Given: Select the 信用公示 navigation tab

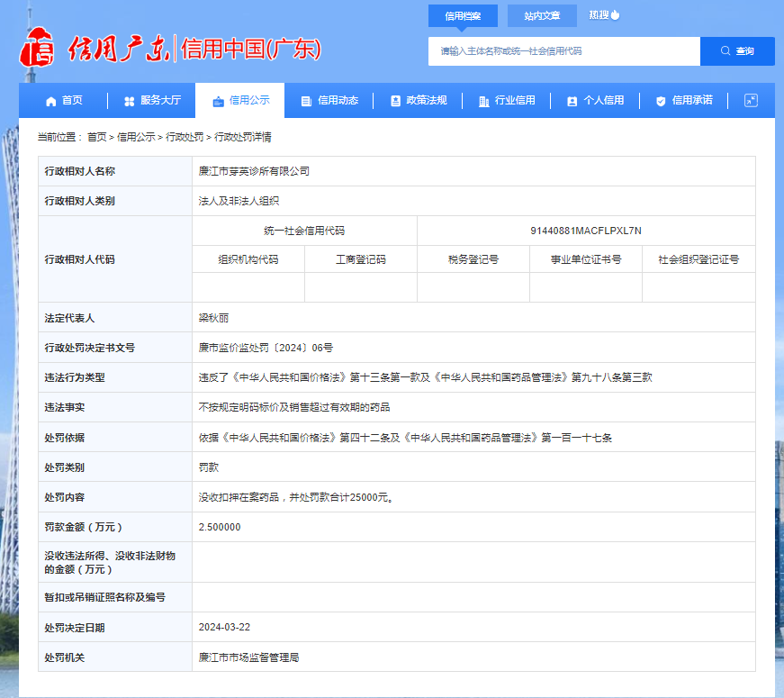Looking at the screenshot, I should tap(240, 101).
